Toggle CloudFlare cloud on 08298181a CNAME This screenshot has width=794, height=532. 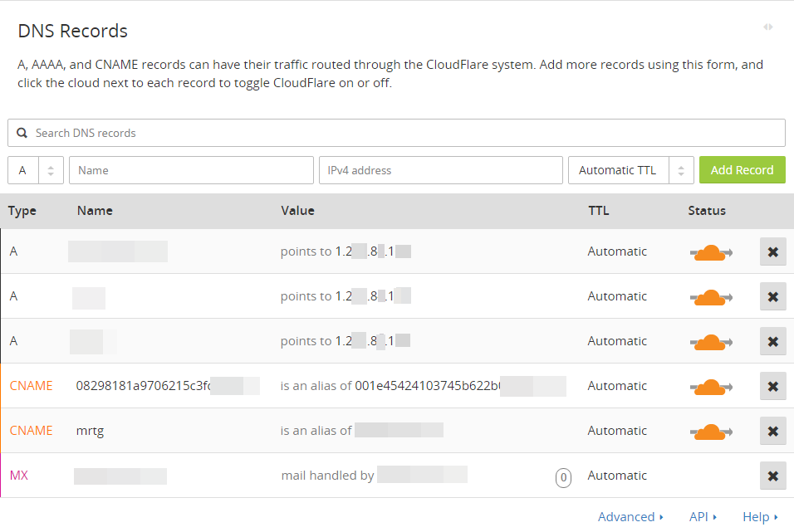tap(711, 386)
